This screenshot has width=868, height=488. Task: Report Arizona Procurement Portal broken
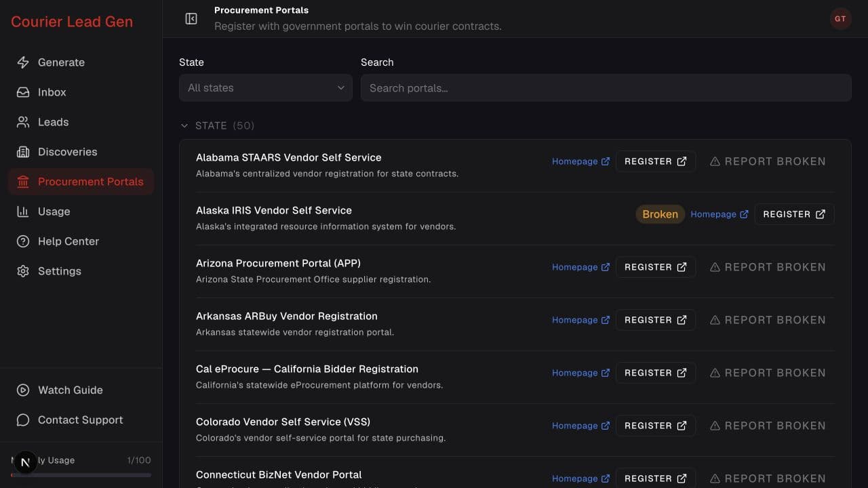click(x=768, y=267)
